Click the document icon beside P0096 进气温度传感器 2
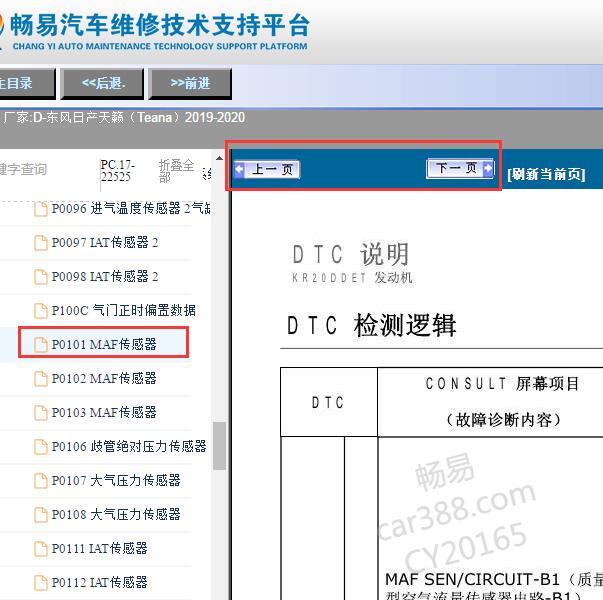This screenshot has height=600, width=603. coord(41,209)
